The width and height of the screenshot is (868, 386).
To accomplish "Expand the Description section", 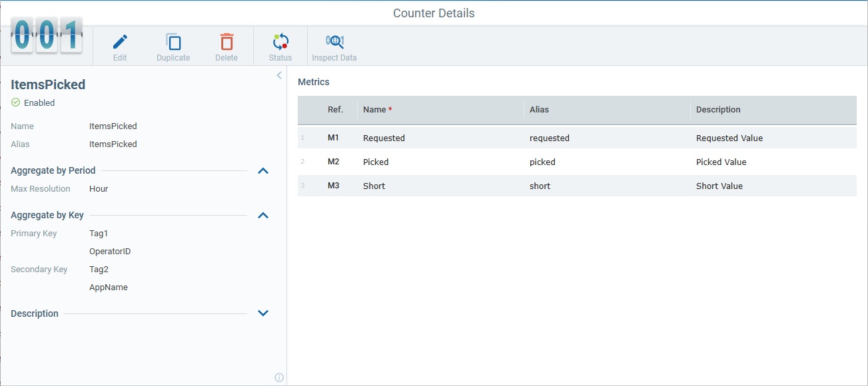I will click(x=263, y=313).
